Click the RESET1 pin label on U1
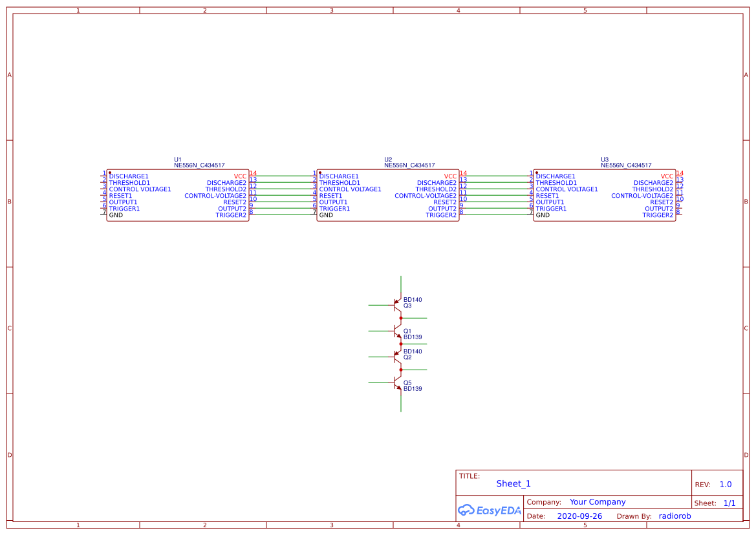The image size is (756, 535). [120, 196]
